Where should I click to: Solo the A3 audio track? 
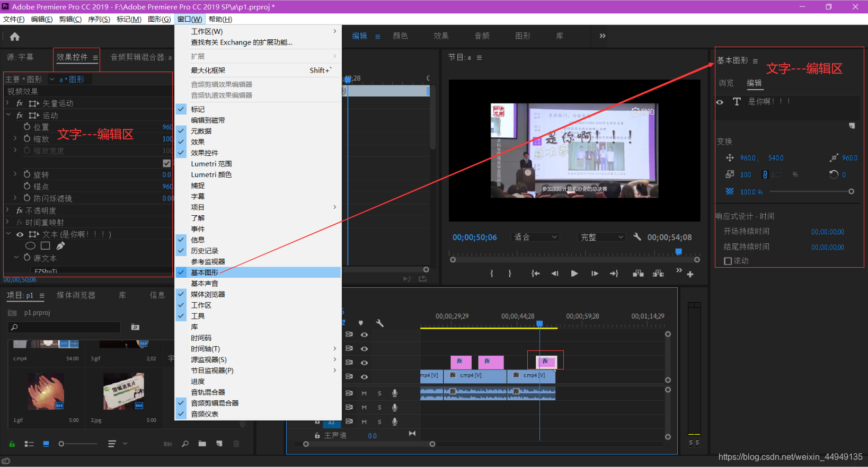coord(379,422)
